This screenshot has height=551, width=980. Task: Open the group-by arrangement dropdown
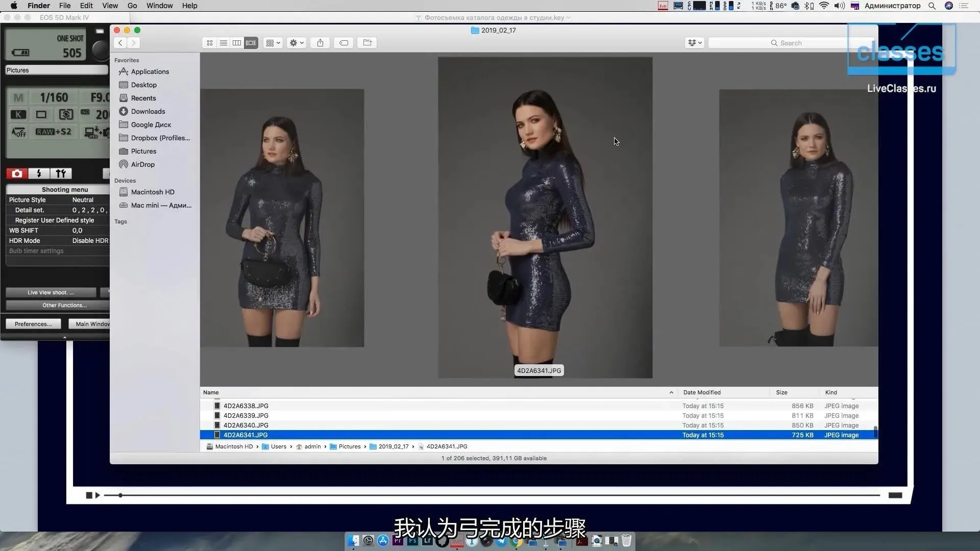point(273,43)
